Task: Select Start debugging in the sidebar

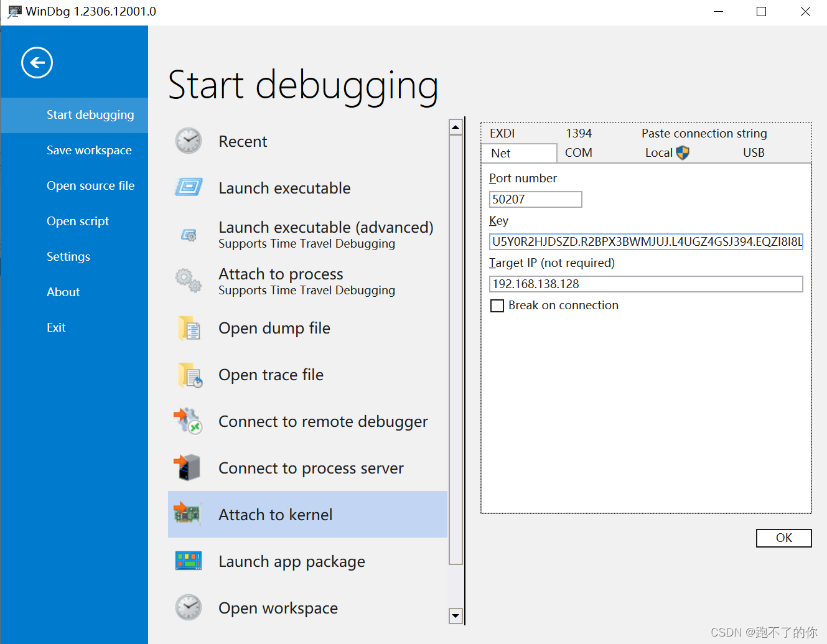Action: (75, 115)
